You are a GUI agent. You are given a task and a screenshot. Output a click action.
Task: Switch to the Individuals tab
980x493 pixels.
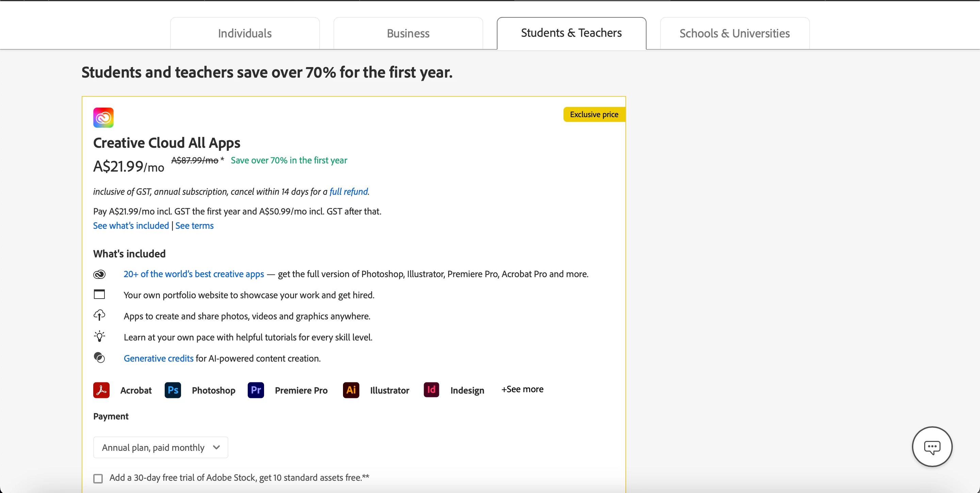[245, 33]
